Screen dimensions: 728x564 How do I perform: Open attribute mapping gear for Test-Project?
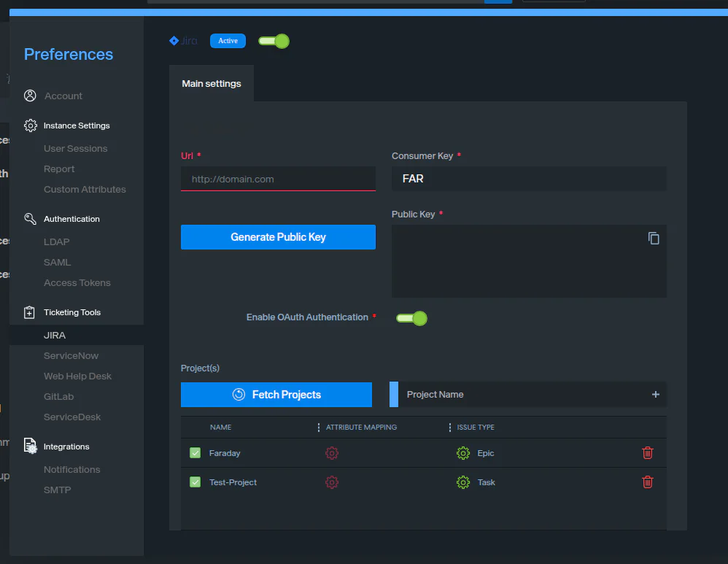pos(332,482)
